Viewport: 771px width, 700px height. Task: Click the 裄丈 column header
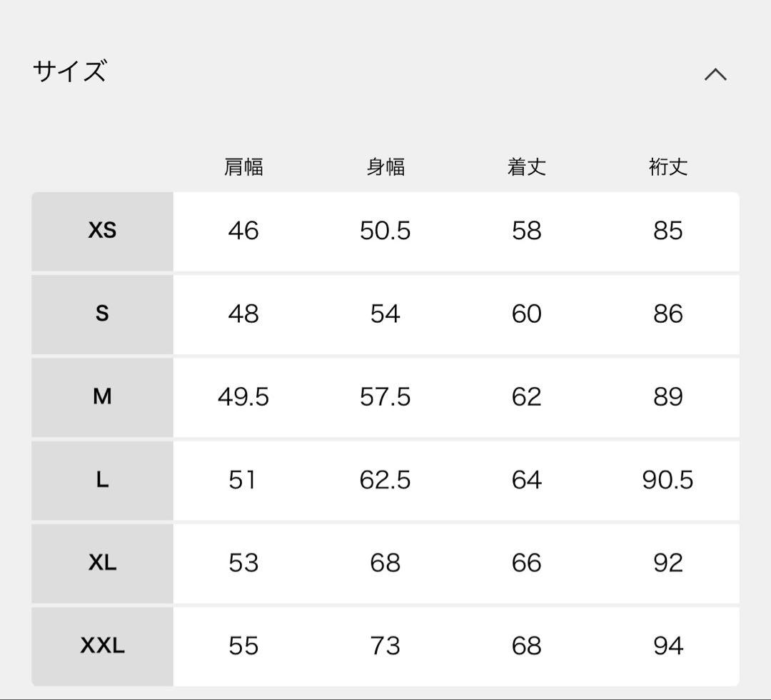[x=668, y=167]
